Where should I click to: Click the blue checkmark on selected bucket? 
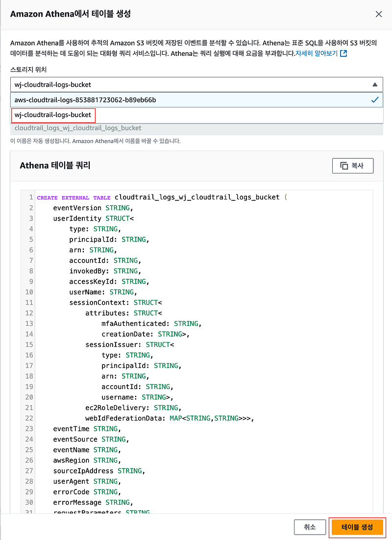[375, 100]
